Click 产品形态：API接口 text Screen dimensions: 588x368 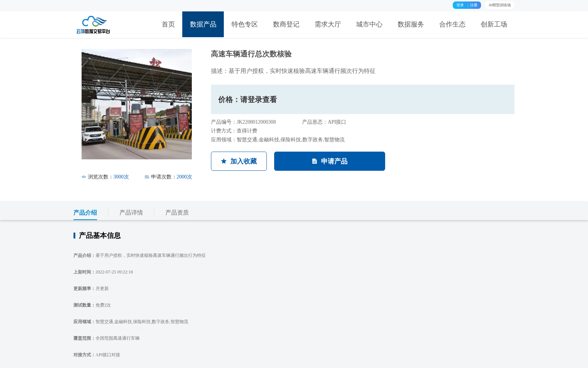(324, 122)
